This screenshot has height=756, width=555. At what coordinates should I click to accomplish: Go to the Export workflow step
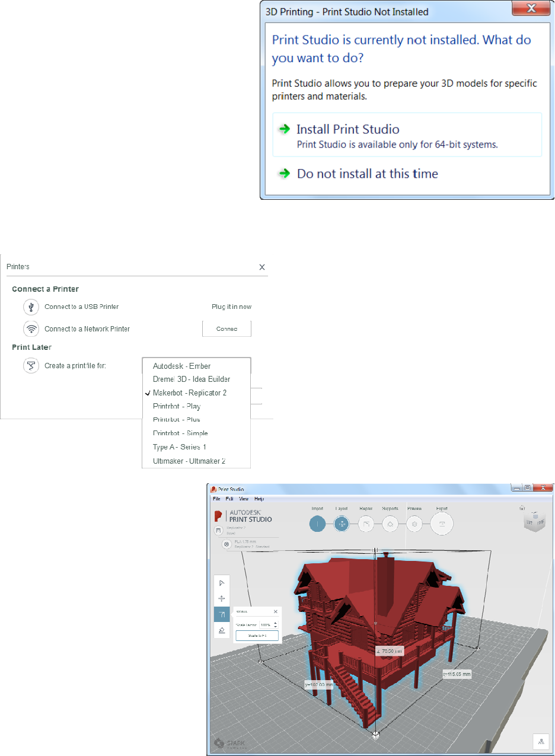click(x=442, y=524)
